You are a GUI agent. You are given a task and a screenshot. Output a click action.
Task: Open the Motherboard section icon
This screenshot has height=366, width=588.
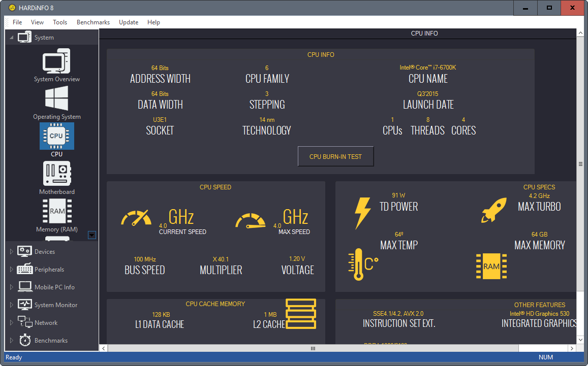(x=56, y=174)
